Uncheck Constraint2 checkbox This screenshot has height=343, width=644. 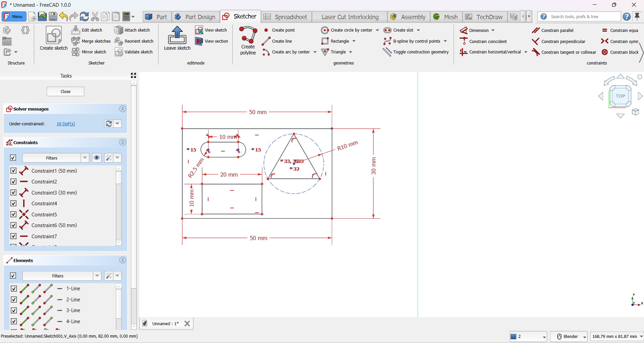(13, 181)
